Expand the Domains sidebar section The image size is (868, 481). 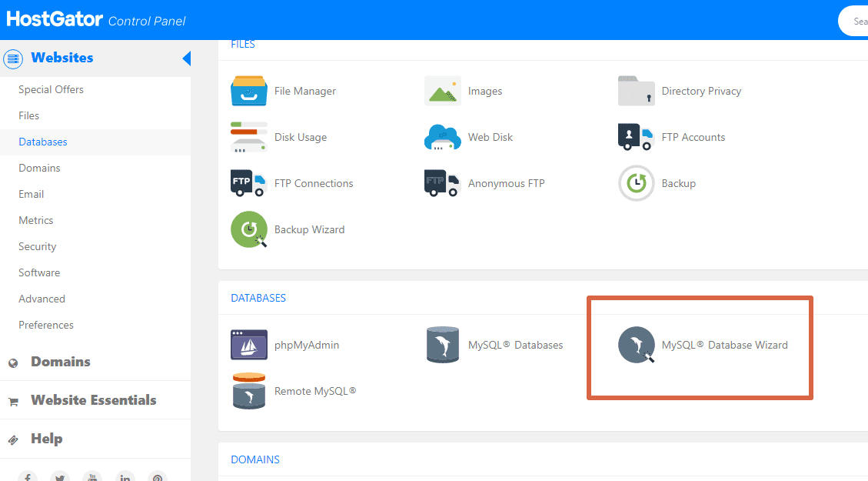[x=60, y=362]
